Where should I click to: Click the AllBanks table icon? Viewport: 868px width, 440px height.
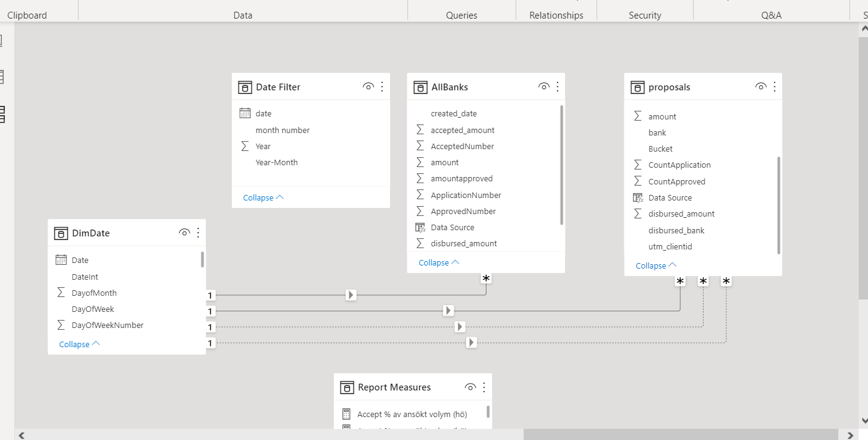pos(420,87)
